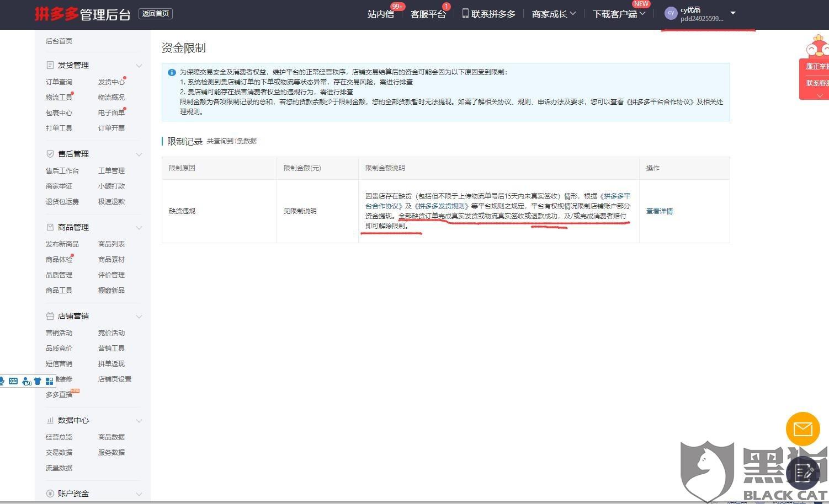Collapse the 店铺营销 section
This screenshot has height=504, width=829.
[x=139, y=317]
